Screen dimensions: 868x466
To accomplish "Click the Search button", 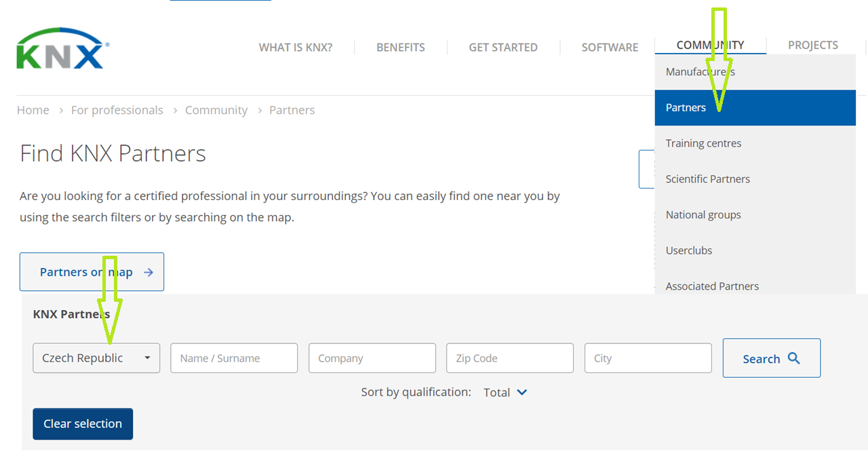I will pyautogui.click(x=772, y=358).
